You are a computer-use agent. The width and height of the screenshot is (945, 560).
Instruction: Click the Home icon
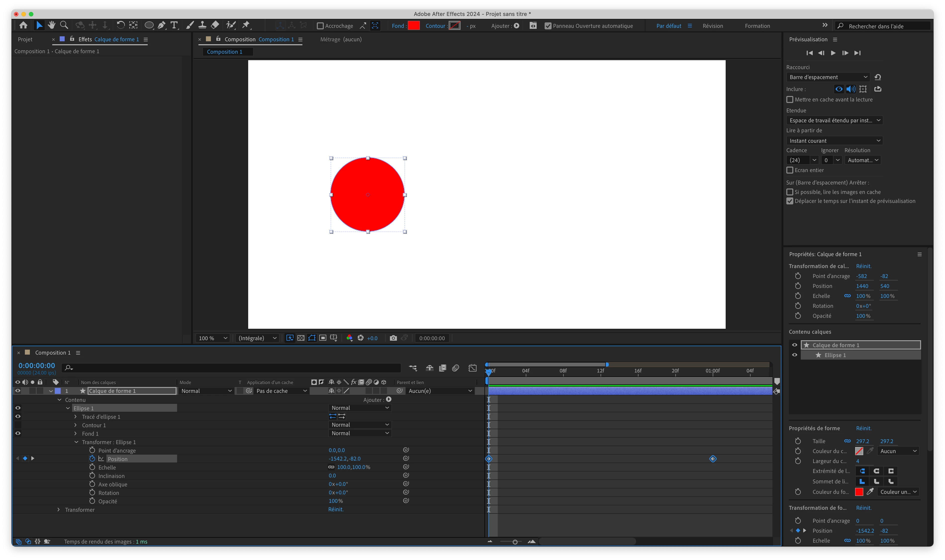(23, 25)
